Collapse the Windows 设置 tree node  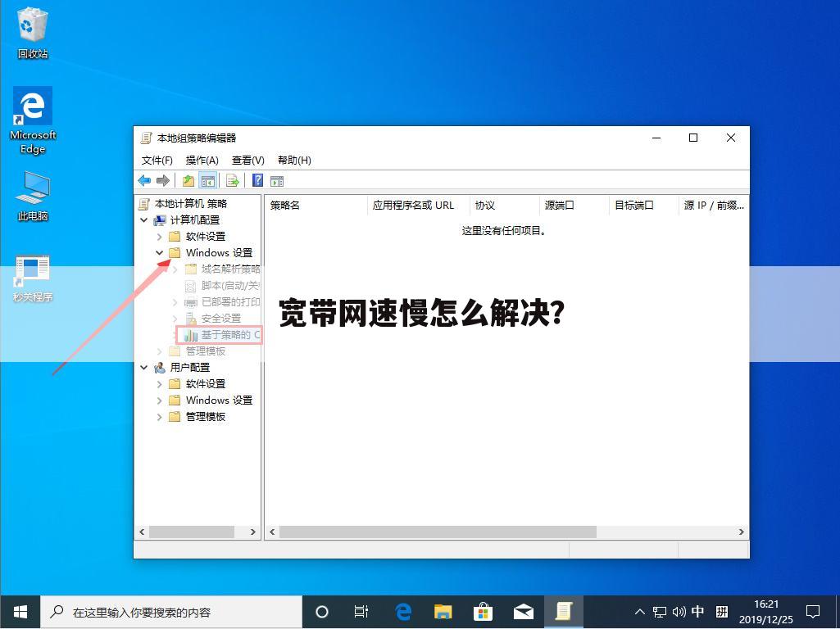(x=160, y=252)
